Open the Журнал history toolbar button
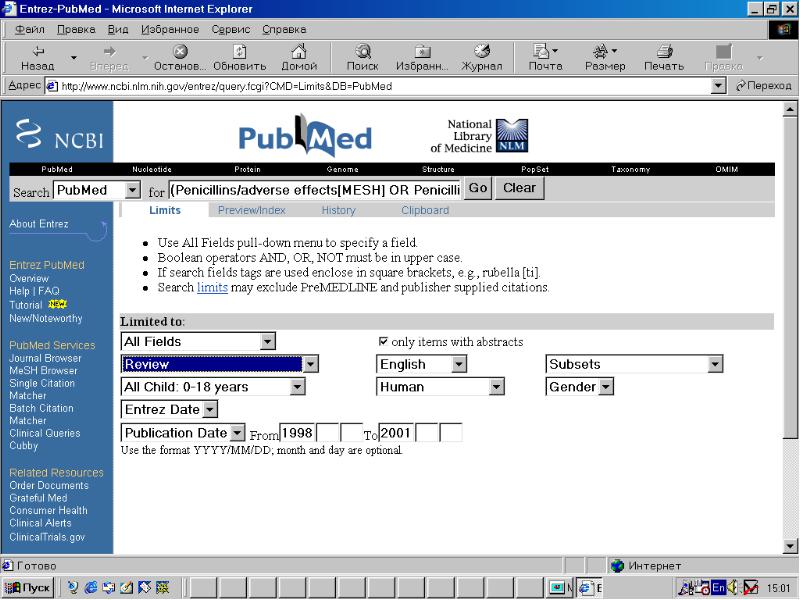 click(x=482, y=58)
